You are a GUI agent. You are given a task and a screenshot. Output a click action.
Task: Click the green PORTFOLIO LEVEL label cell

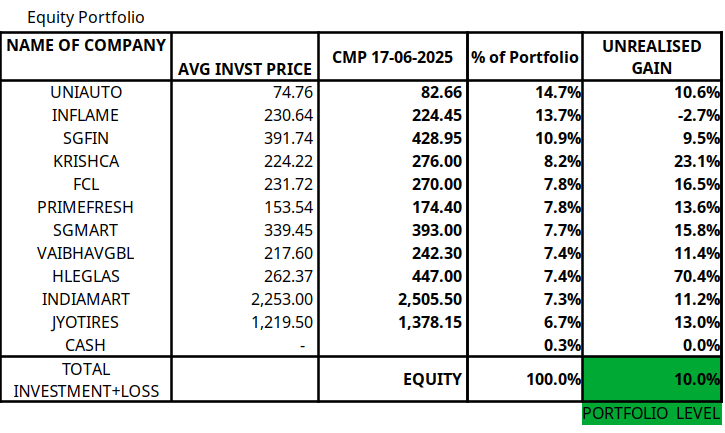(x=652, y=413)
